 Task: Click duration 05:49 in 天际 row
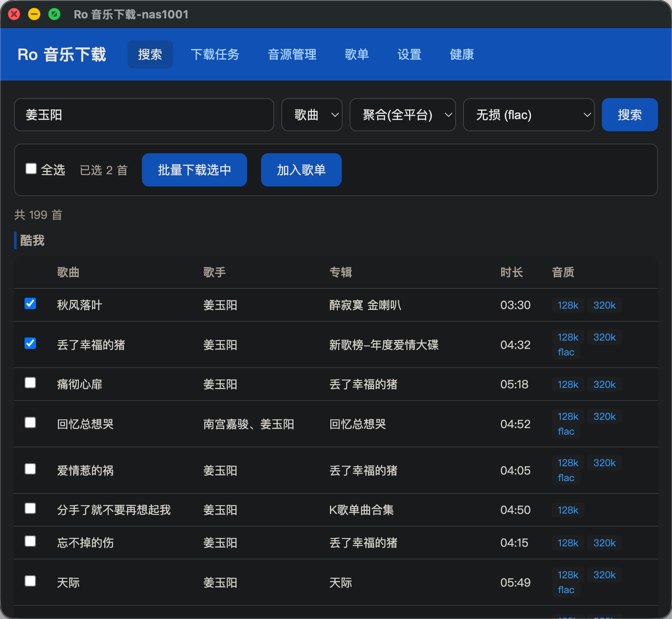pyautogui.click(x=516, y=583)
